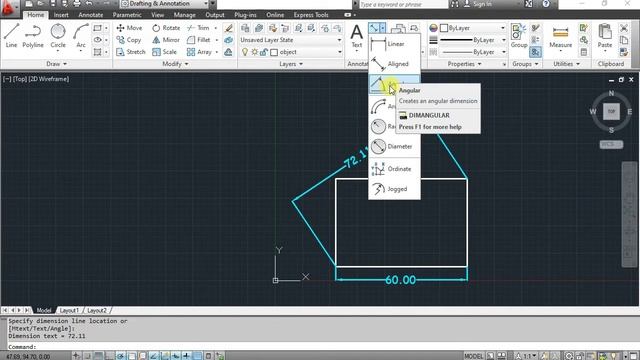This screenshot has height=360, width=640.
Task: Switch to the Layout2 tab
Action: (97, 311)
